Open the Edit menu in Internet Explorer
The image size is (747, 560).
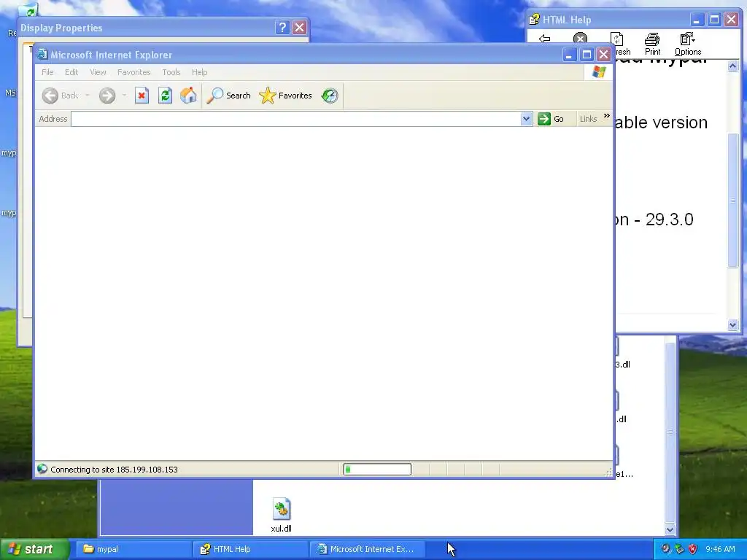click(x=71, y=72)
